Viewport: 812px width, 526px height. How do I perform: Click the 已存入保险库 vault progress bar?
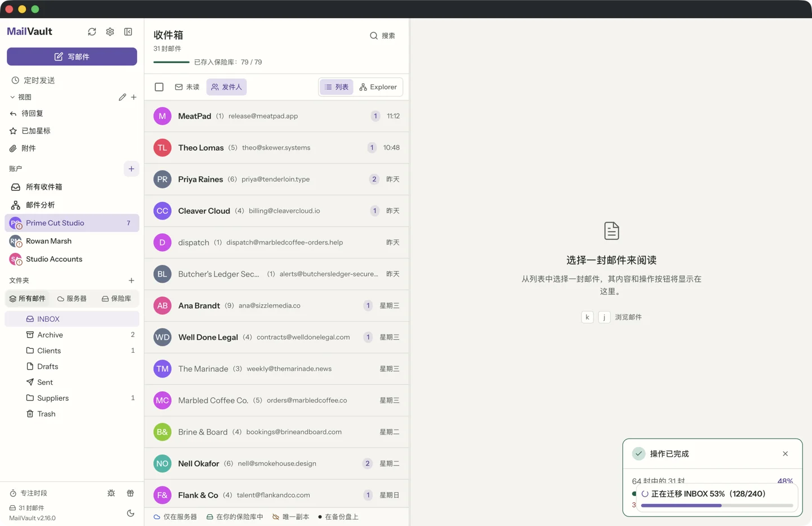(171, 62)
